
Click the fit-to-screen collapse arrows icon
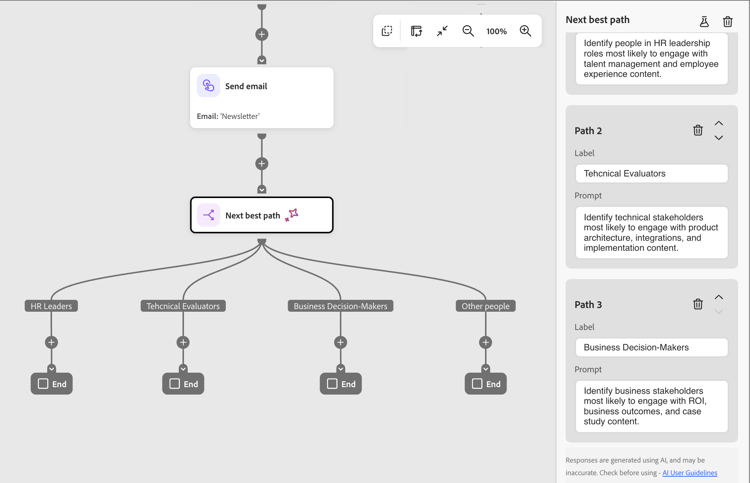442,31
